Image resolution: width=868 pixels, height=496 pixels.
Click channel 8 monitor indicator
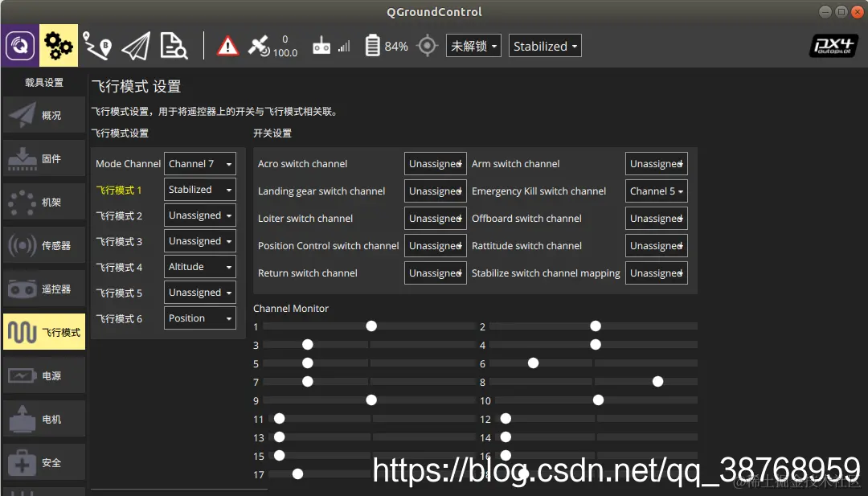[x=657, y=381]
